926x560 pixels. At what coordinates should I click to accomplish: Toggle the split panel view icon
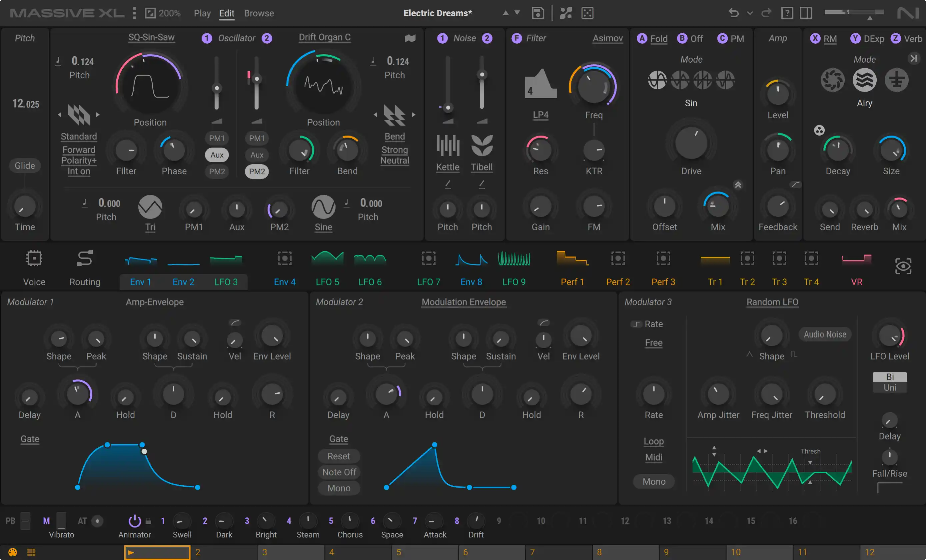pyautogui.click(x=806, y=13)
